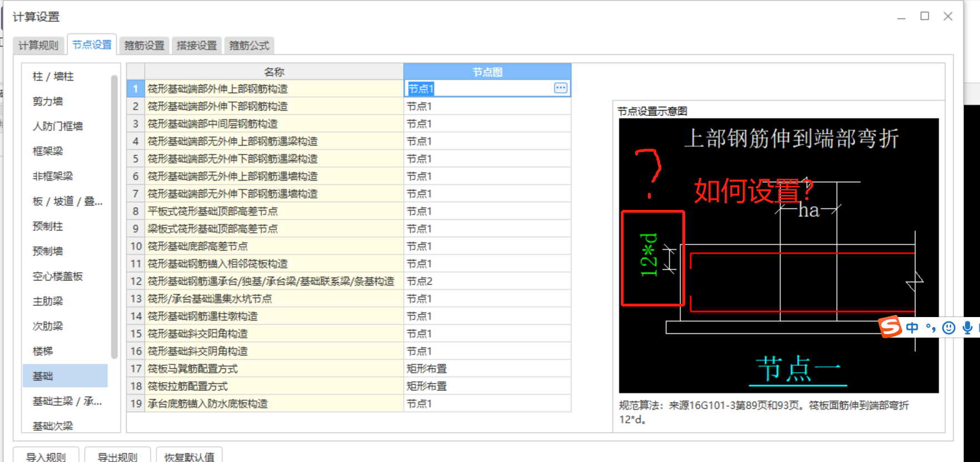Switch to the 计算规则 tab

click(x=38, y=46)
